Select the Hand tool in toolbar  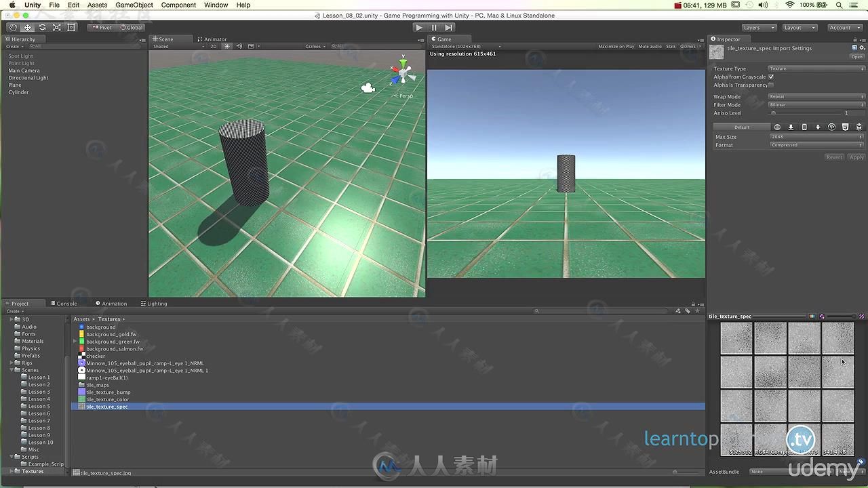coord(13,27)
